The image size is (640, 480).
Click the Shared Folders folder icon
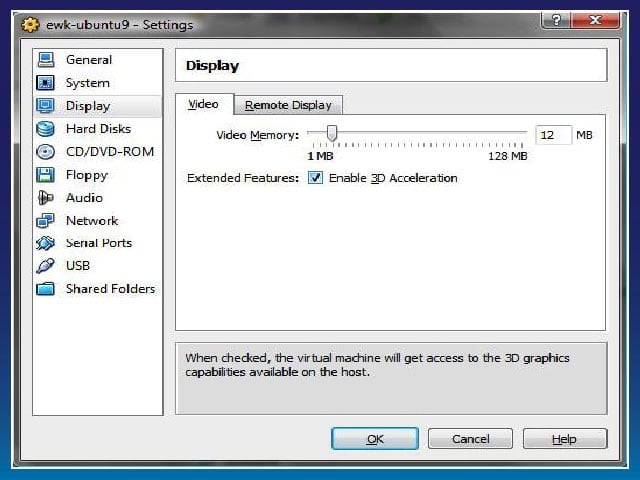[45, 289]
